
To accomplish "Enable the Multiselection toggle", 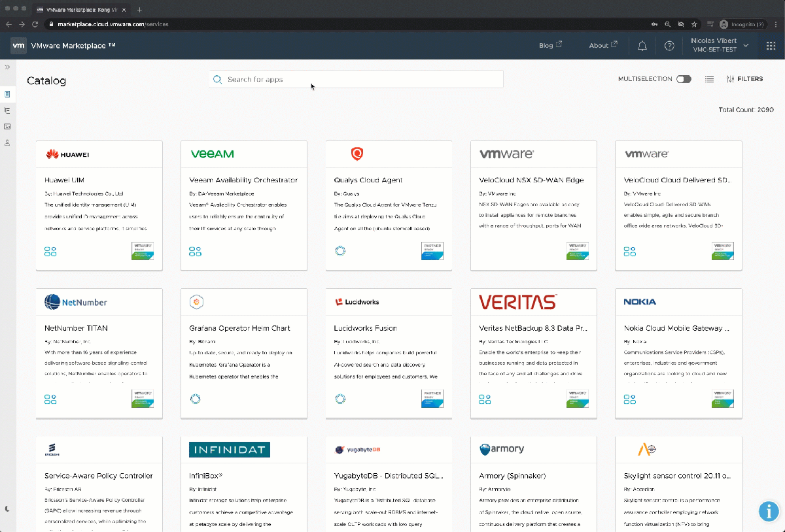I will pos(684,79).
